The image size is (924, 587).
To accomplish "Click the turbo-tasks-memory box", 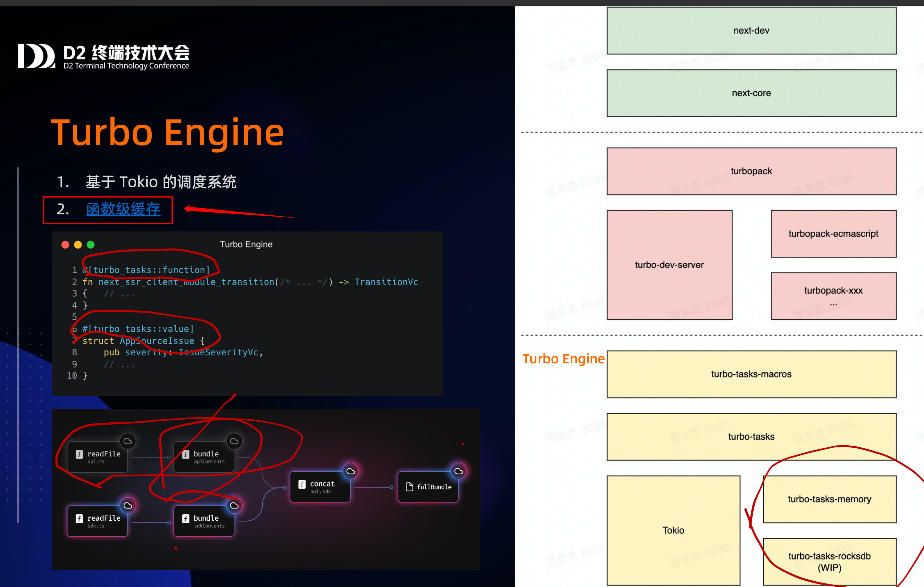I will (x=829, y=499).
